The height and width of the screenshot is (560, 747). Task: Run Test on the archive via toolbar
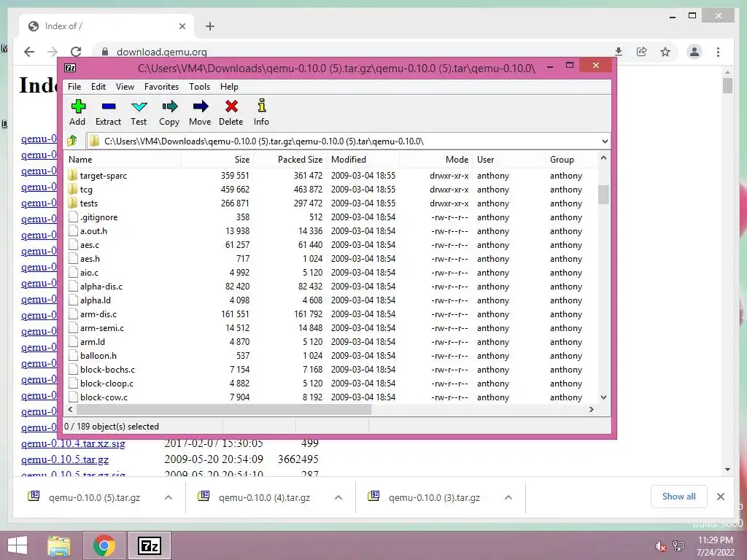coord(139,106)
